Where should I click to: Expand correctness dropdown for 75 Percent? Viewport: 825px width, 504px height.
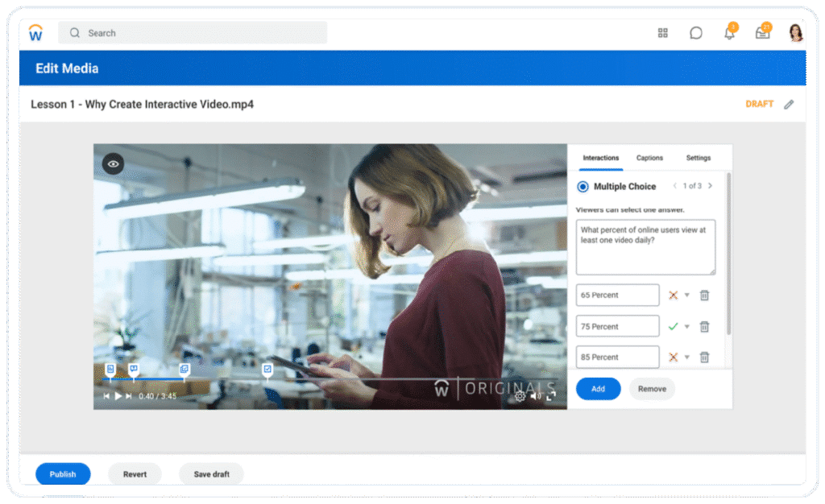pos(687,327)
